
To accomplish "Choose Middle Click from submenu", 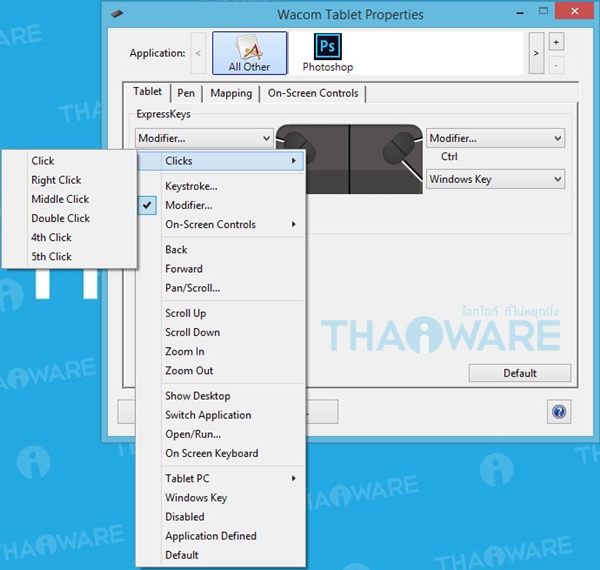I will (70, 199).
